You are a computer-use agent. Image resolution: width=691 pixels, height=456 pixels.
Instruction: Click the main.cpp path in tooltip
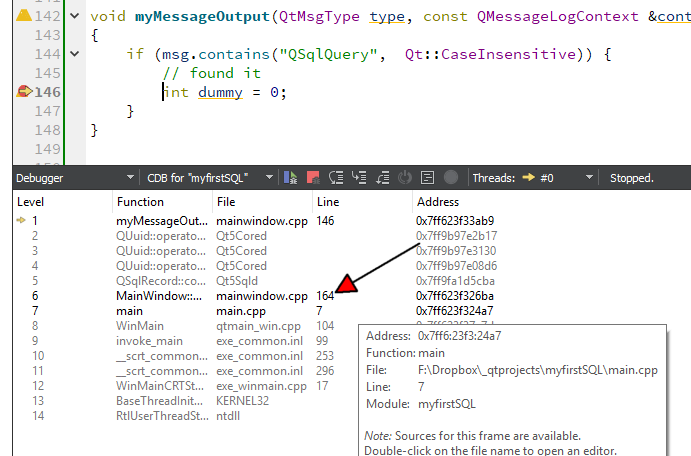click(x=538, y=370)
